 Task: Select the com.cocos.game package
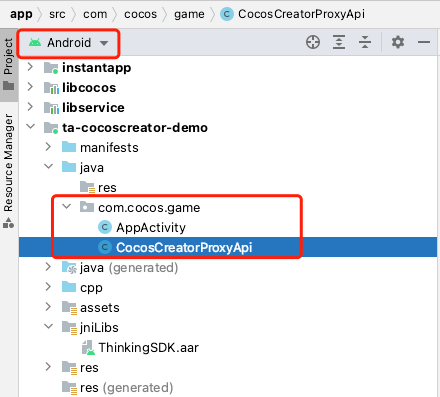228,207
